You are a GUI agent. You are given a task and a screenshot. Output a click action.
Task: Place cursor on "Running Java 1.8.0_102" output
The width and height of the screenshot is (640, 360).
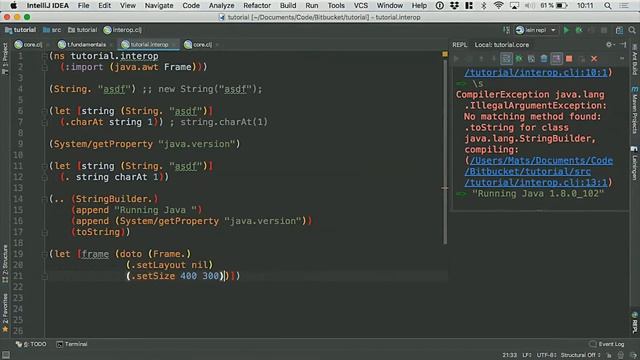538,193
